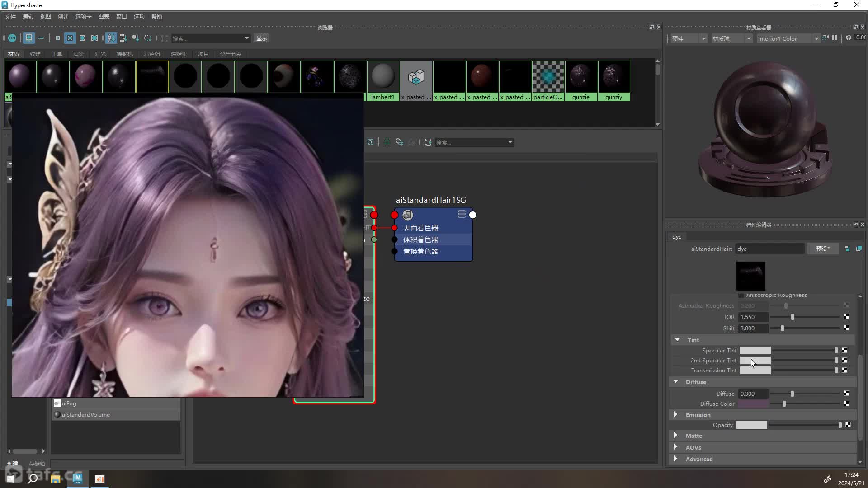Viewport: 868px width, 488px height.
Task: Click the 置换着色器 attribute row
Action: [434, 251]
